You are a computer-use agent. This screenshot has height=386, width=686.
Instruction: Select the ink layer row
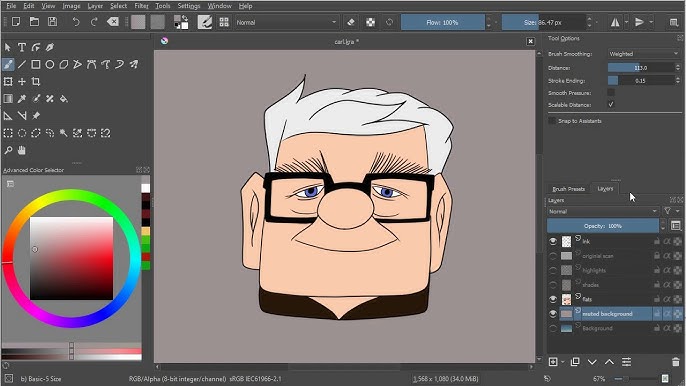point(615,241)
